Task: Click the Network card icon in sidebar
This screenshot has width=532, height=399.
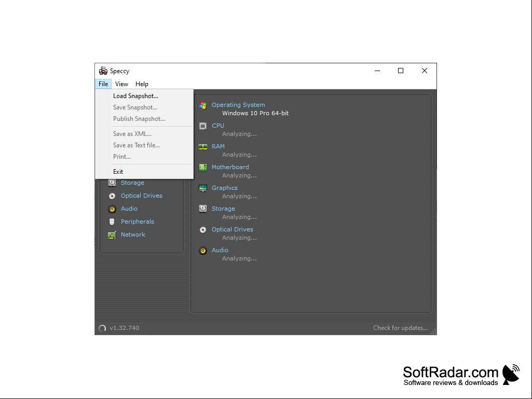Action: (112, 235)
